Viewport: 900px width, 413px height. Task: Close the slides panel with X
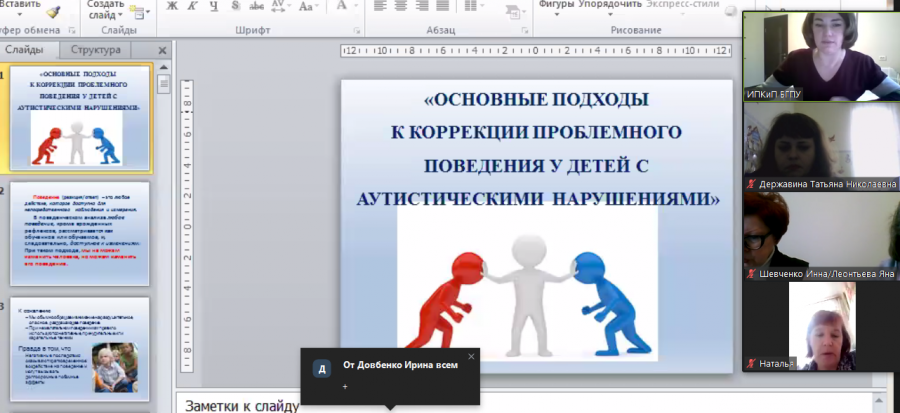tap(162, 50)
